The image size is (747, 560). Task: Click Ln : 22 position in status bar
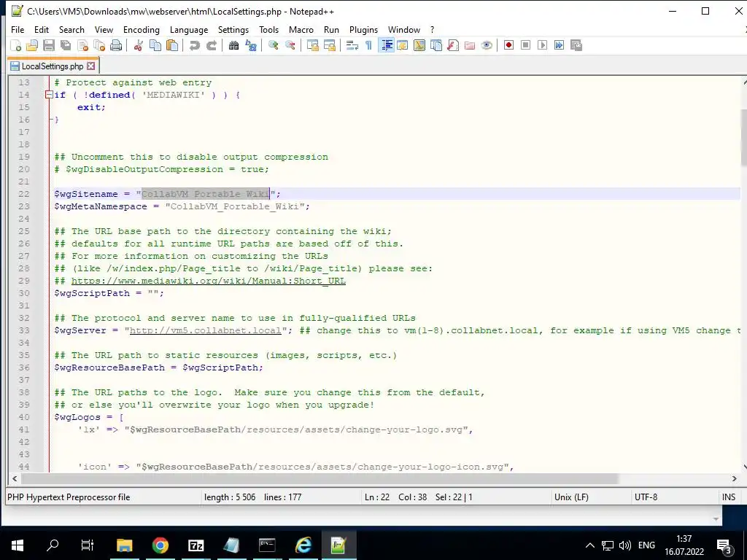coord(377,497)
